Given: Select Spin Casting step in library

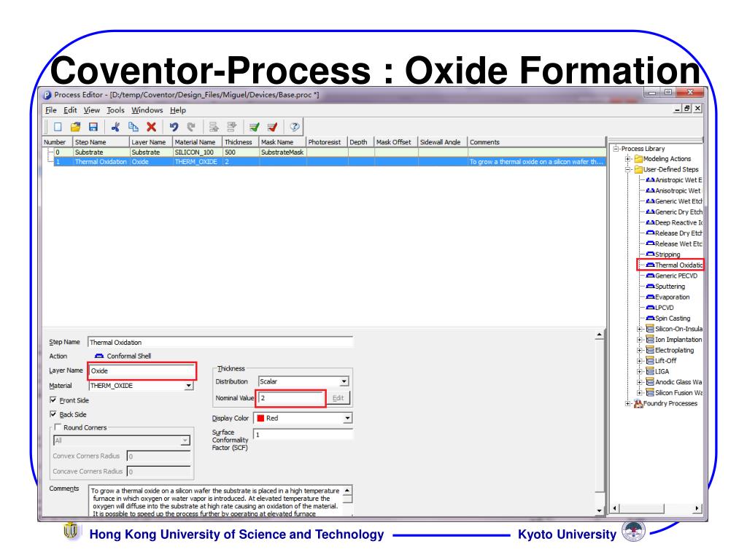Looking at the screenshot, I should coord(668,318).
